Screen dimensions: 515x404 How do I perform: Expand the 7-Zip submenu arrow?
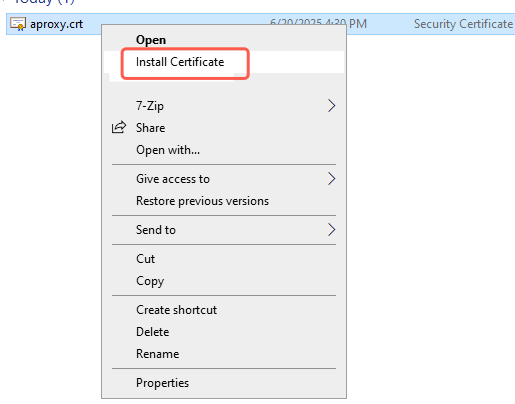coord(331,106)
